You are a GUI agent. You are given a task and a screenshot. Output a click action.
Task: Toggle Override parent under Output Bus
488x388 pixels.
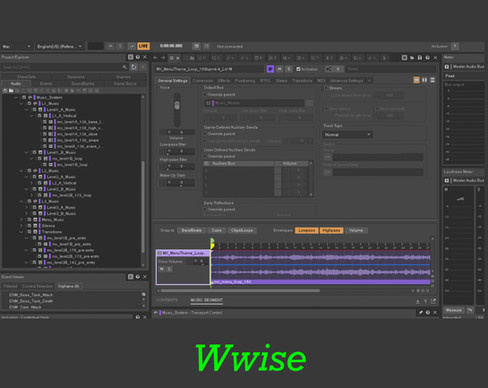coord(205,95)
